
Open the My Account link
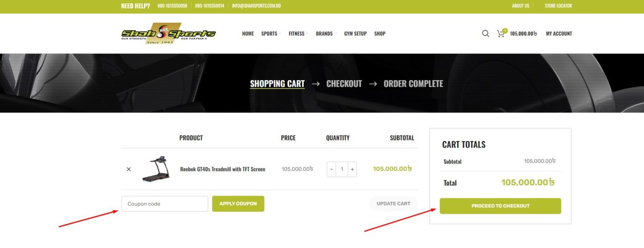(x=559, y=34)
